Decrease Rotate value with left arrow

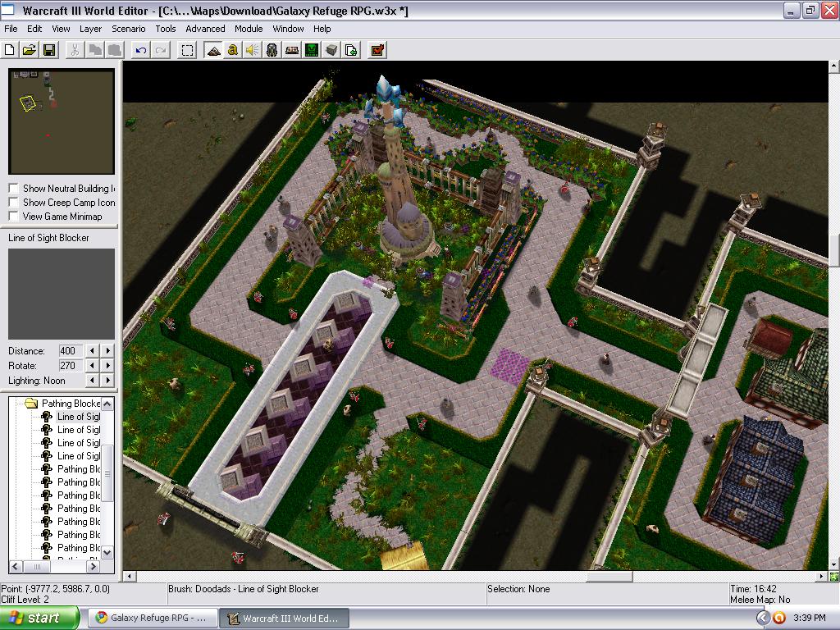92,365
